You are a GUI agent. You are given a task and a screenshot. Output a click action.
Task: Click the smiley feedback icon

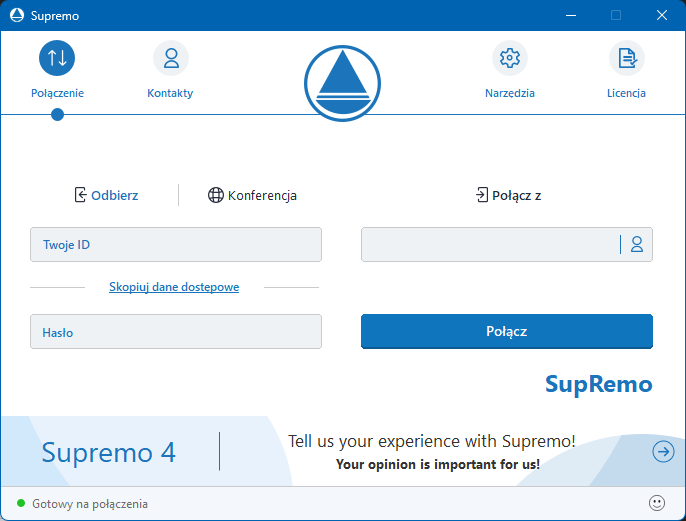pyautogui.click(x=657, y=503)
